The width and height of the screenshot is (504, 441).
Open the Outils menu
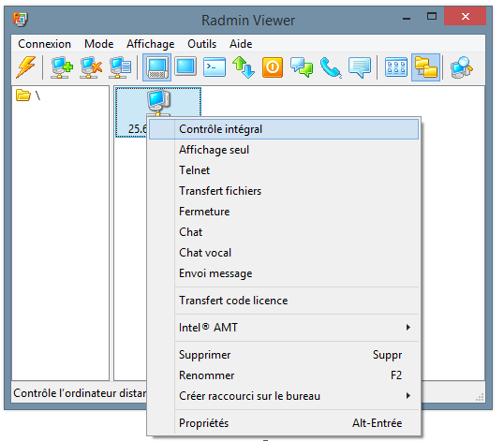(201, 44)
